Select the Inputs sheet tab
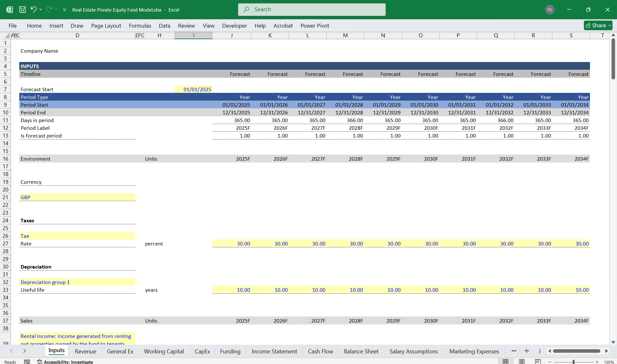Image resolution: width=617 pixels, height=364 pixels. point(57,351)
